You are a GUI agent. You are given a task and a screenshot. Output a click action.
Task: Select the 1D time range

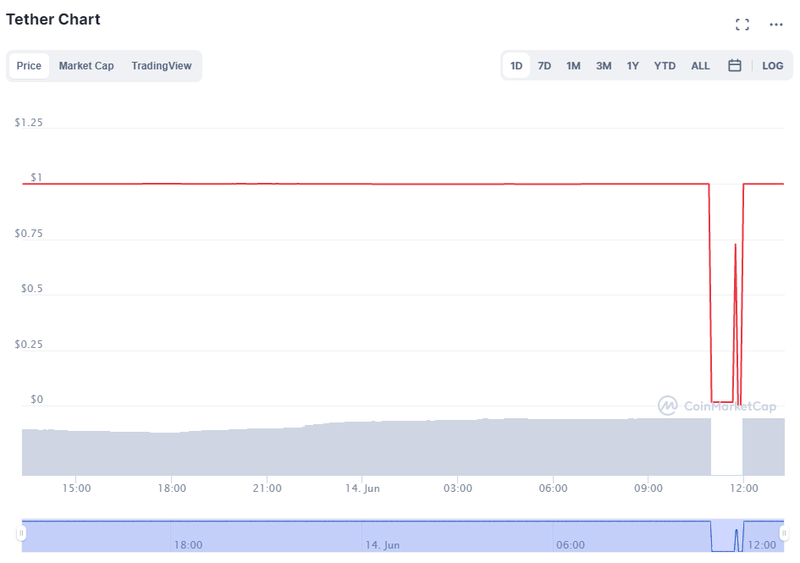click(517, 66)
